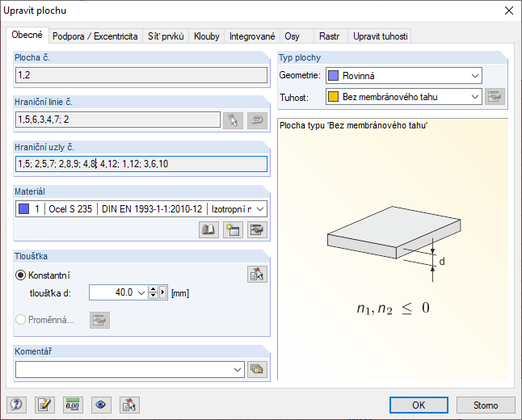Screen dimensions: 522x420
Task: Switch to the Síť prvků tab
Action: (x=166, y=36)
